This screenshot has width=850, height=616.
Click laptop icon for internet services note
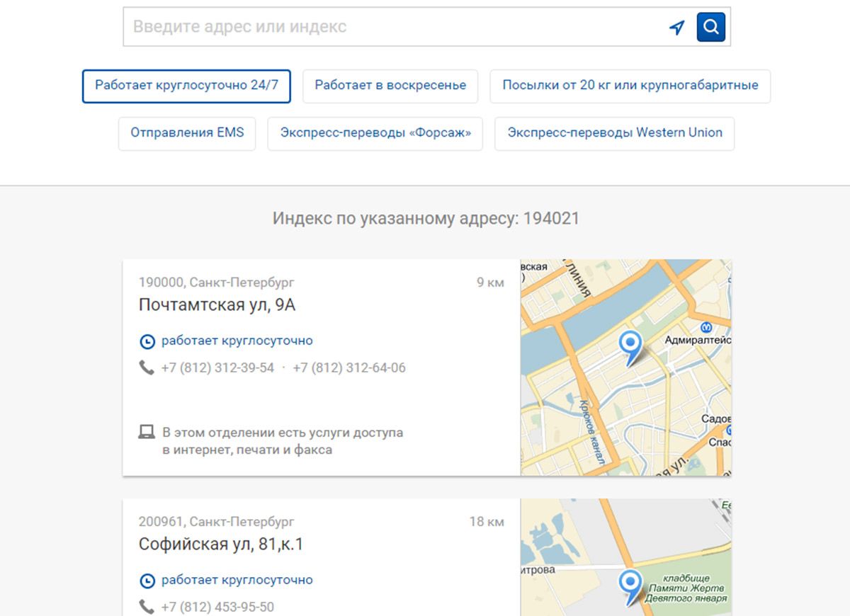147,432
